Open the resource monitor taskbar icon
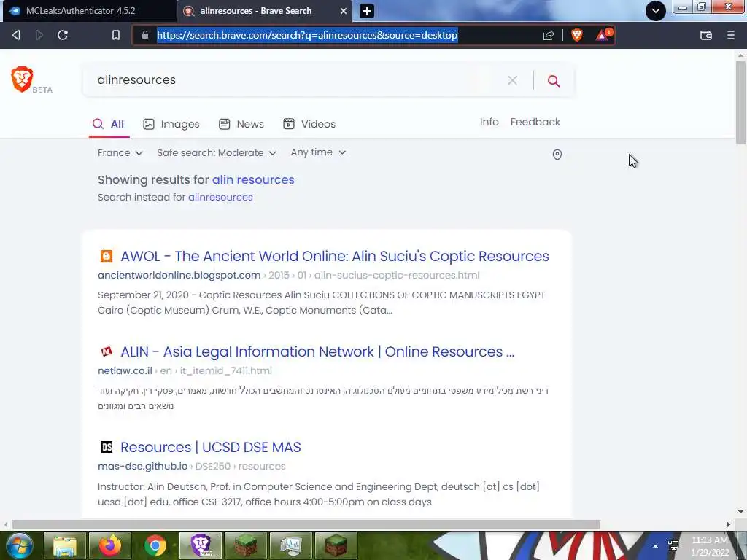This screenshot has height=560, width=747. click(290, 545)
